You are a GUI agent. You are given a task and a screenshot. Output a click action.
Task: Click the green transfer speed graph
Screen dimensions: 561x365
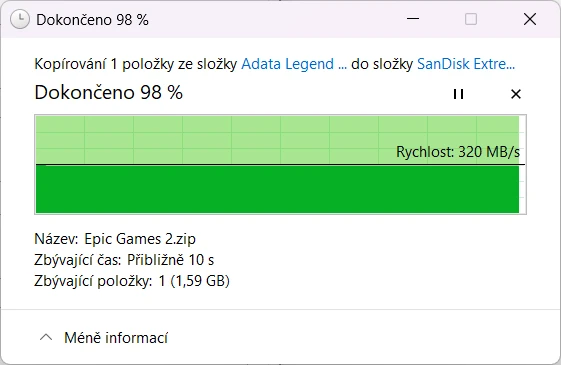click(280, 165)
